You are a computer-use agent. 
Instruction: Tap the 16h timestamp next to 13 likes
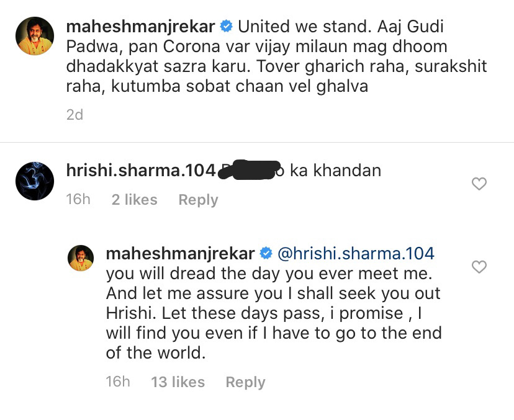click(118, 382)
